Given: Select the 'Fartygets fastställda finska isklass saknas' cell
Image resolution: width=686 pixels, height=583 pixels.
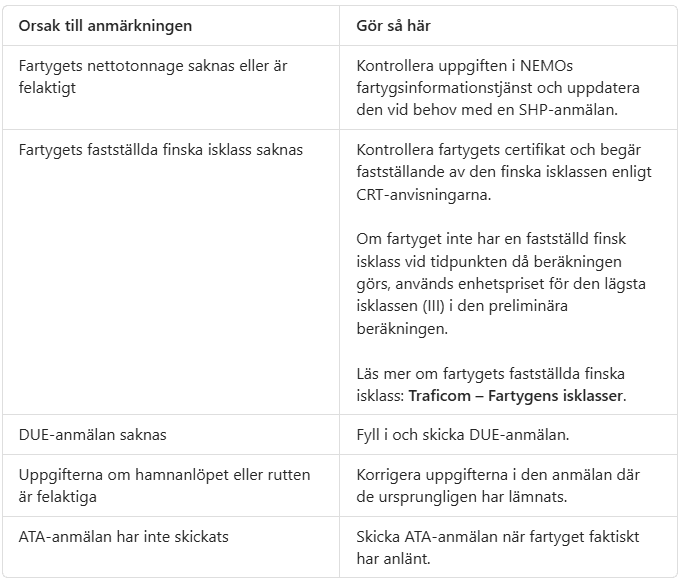Looking at the screenshot, I should click(x=171, y=272).
